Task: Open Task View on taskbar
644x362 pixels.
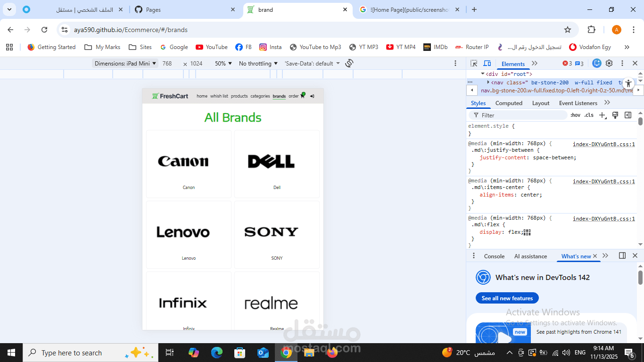Action: click(170, 353)
